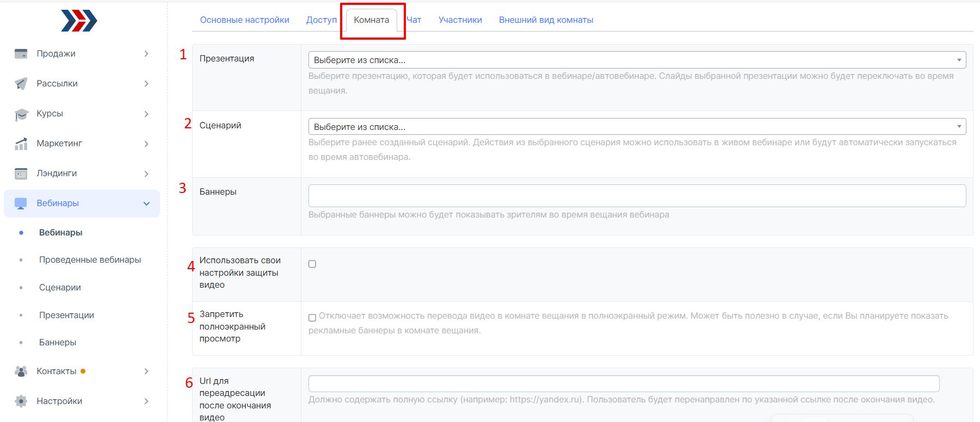This screenshot has width=980, height=422.
Task: Open the Сценарии sidebar link
Action: point(60,288)
